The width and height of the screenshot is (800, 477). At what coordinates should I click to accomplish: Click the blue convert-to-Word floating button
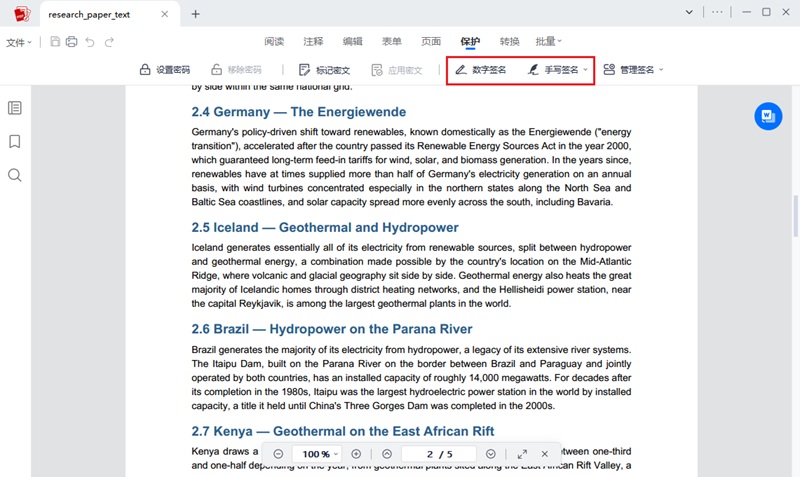click(x=768, y=116)
